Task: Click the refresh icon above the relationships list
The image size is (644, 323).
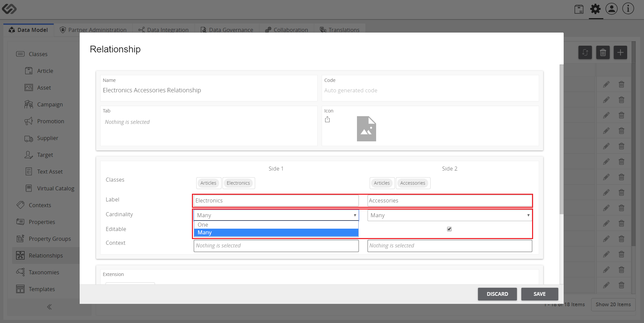Action: (x=585, y=52)
